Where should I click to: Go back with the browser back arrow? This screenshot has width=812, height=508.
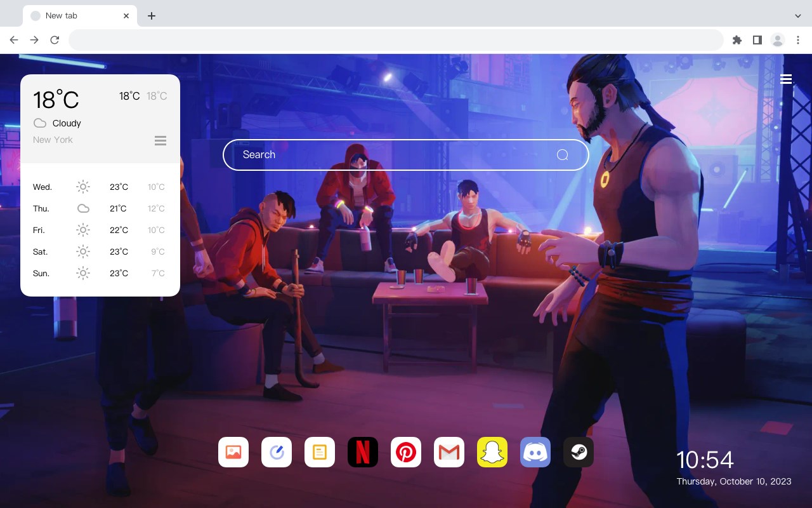click(x=14, y=40)
